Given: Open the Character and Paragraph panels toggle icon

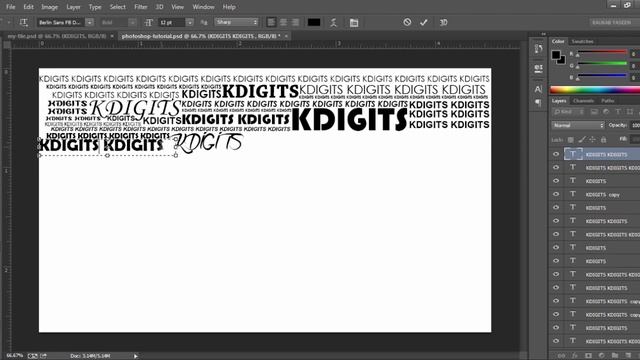Looking at the screenshot, I should click(354, 22).
